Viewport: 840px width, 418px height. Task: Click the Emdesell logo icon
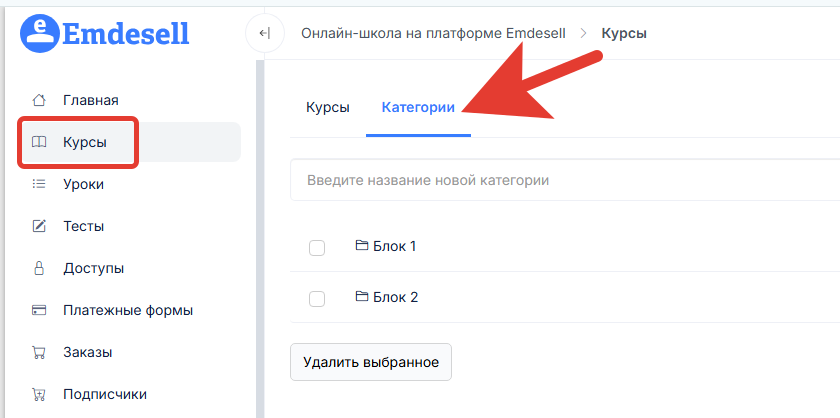[39, 33]
